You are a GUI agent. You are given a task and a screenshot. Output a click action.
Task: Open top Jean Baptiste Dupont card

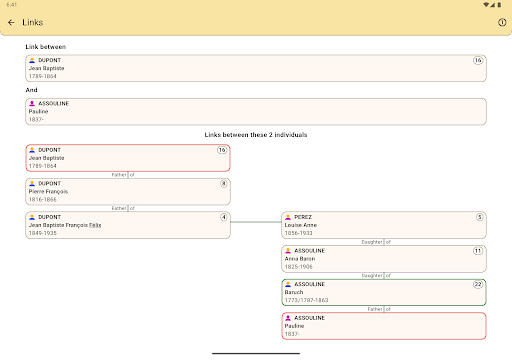click(x=256, y=68)
